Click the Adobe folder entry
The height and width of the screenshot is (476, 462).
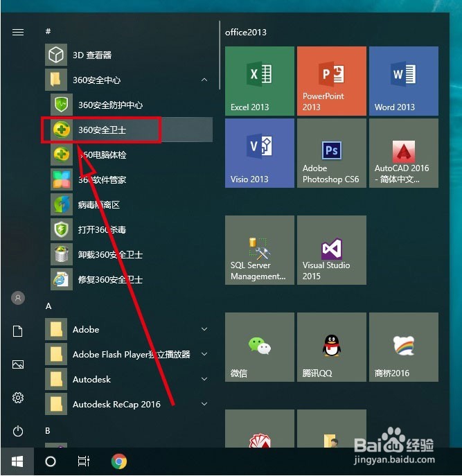point(129,329)
